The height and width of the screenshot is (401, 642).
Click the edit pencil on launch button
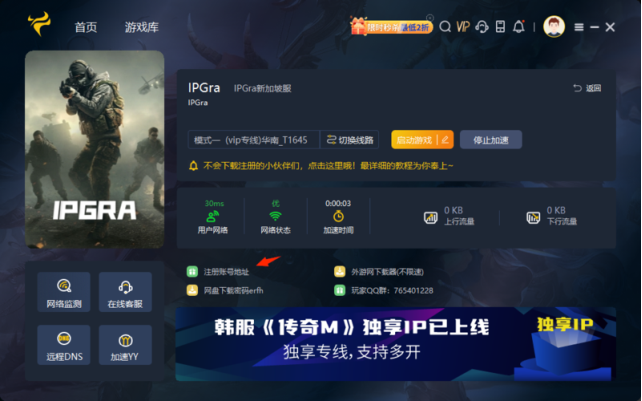(445, 140)
